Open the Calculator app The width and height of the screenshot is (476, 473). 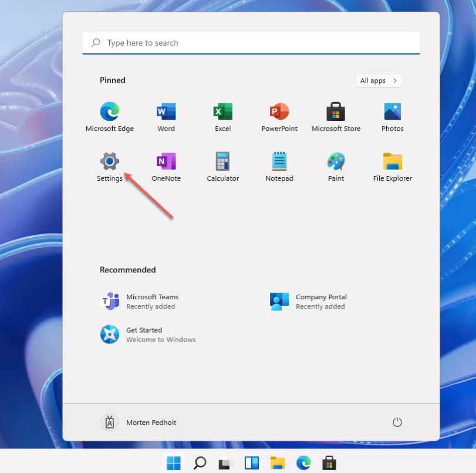[223, 167]
